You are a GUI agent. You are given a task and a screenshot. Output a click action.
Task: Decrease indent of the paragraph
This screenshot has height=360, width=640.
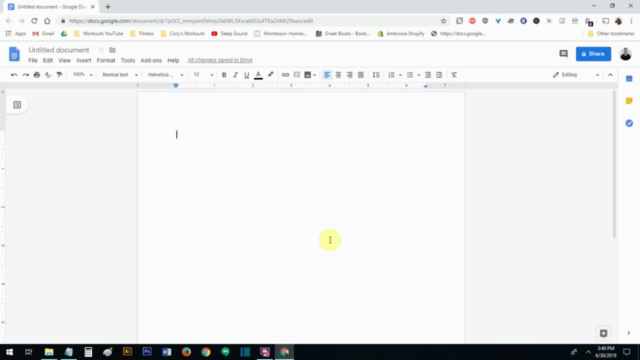(x=428, y=75)
